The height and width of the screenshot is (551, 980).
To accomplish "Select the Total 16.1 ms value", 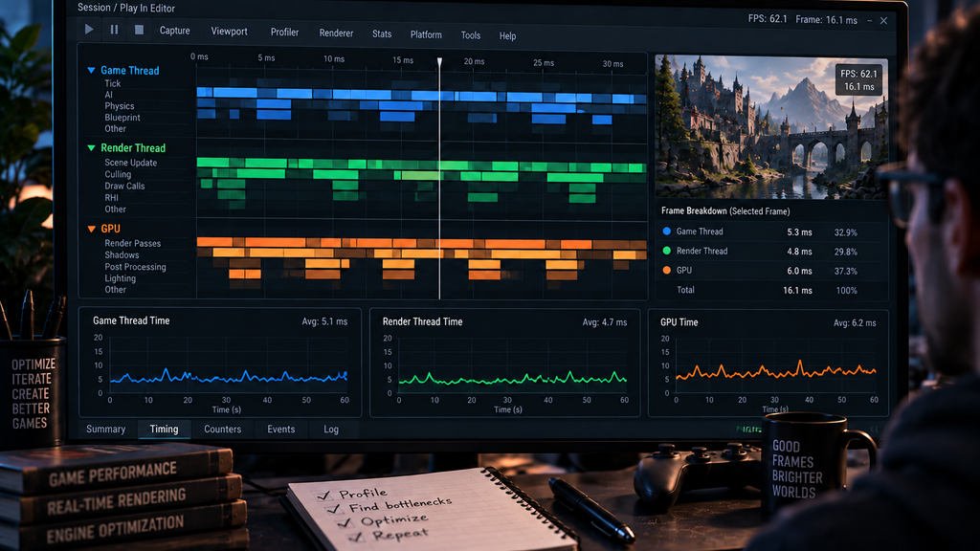I will 797,291.
